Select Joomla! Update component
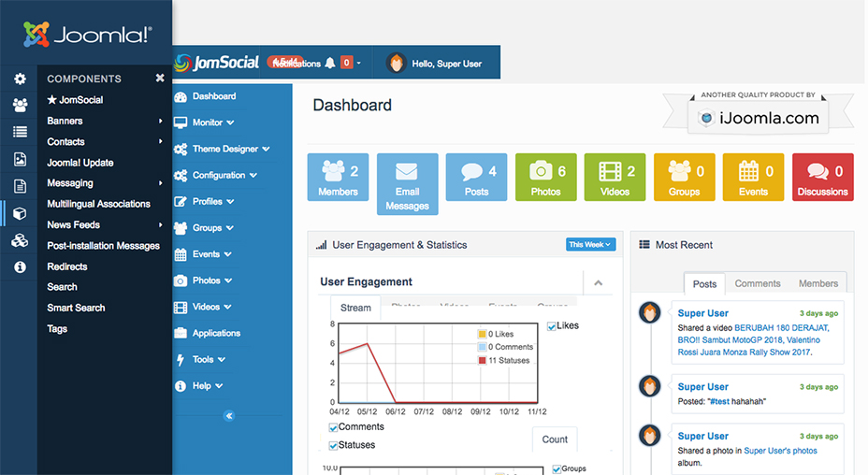868x475 pixels. 80,163
